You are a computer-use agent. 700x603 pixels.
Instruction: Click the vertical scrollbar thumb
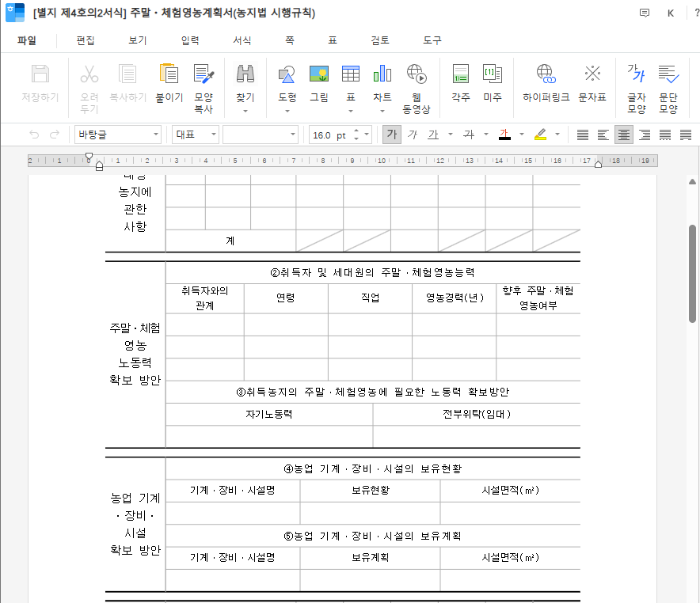[692, 273]
